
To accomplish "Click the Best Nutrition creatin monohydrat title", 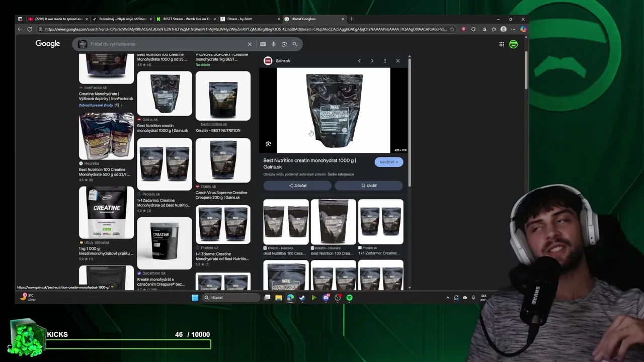I will (309, 163).
